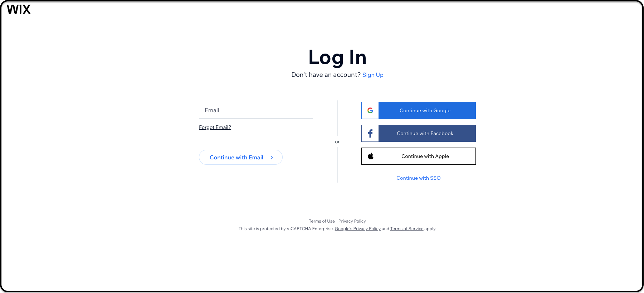This screenshot has height=293, width=644.
Task: Select Continue with SSO link
Action: [x=419, y=178]
